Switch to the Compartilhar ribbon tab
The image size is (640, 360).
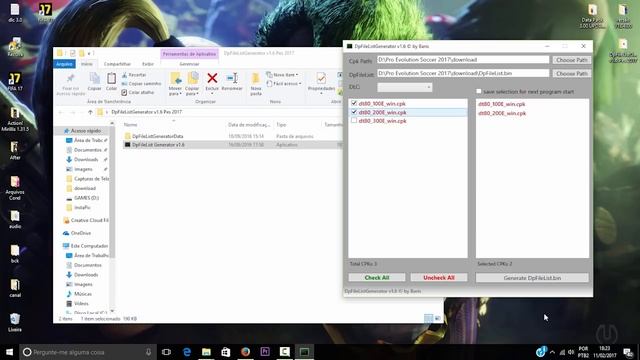117,64
